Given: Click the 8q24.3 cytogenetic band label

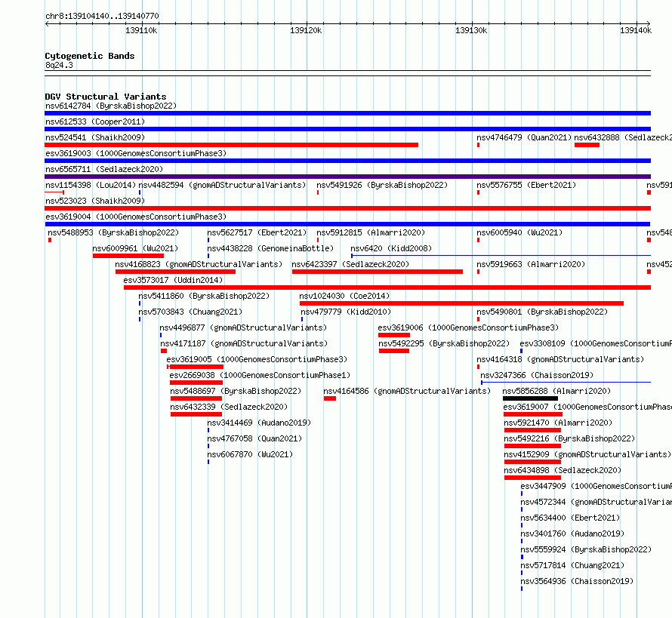Looking at the screenshot, I should pyautogui.click(x=59, y=65).
